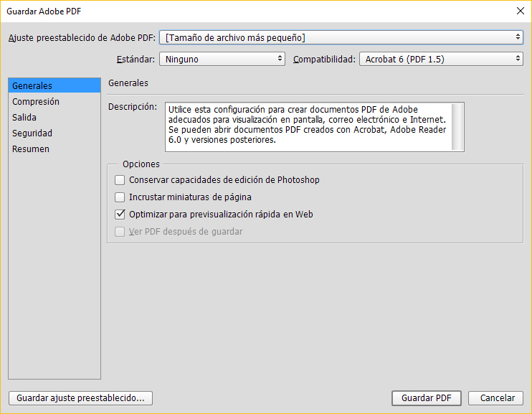532x414 pixels.
Task: Click the Guardar PDF button
Action: (427, 398)
